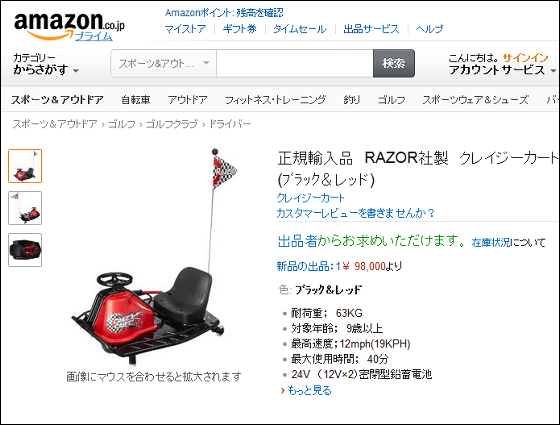Click the search text field

click(295, 64)
